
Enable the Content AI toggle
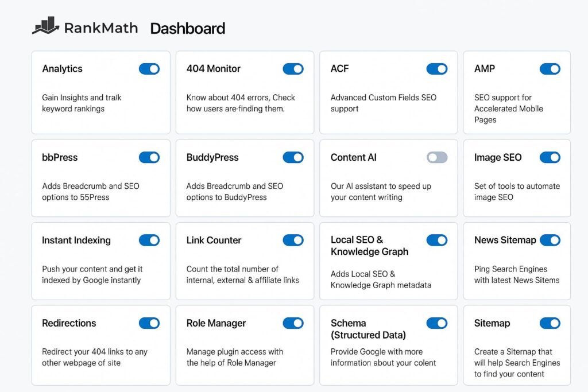coord(436,157)
